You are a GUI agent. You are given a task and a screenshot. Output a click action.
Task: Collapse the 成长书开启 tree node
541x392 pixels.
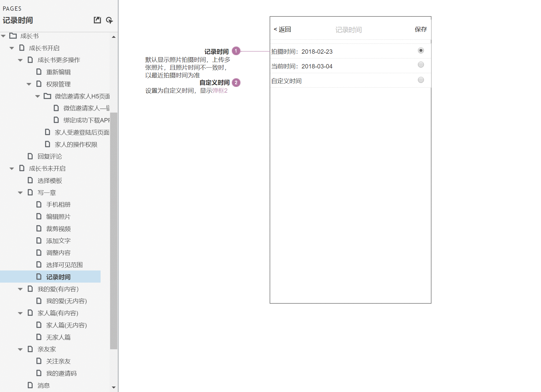pyautogui.click(x=12, y=48)
